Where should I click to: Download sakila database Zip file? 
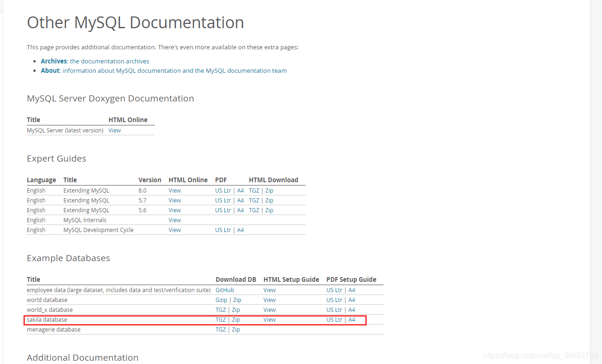pos(236,320)
